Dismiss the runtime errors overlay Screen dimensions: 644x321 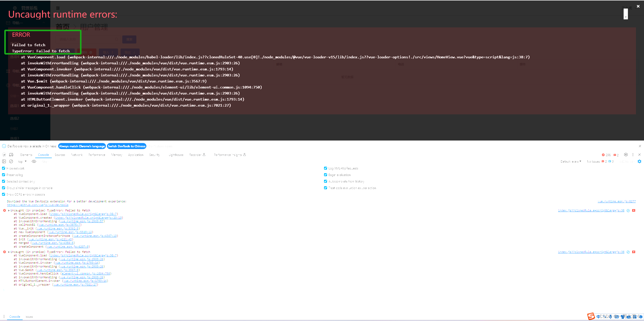(x=638, y=6)
